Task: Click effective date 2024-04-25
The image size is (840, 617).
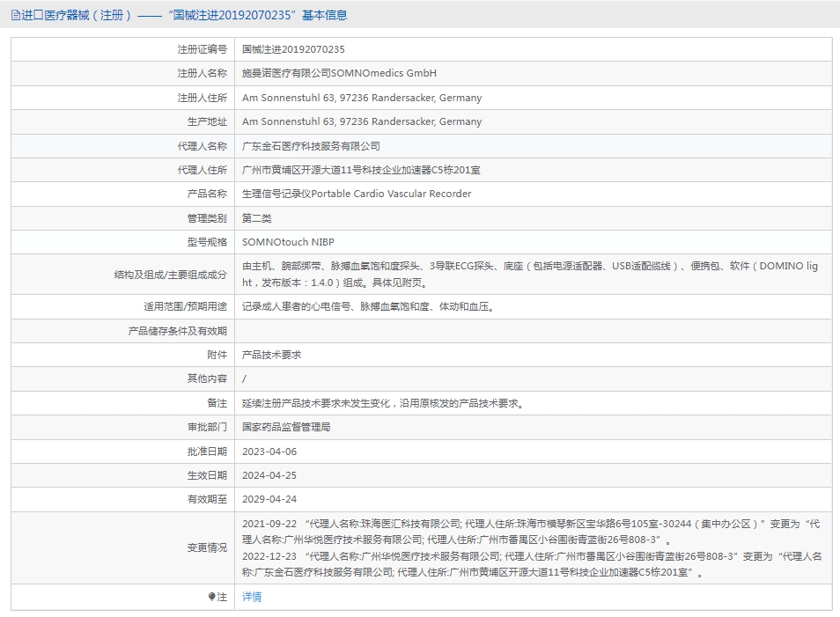Action: tap(269, 475)
